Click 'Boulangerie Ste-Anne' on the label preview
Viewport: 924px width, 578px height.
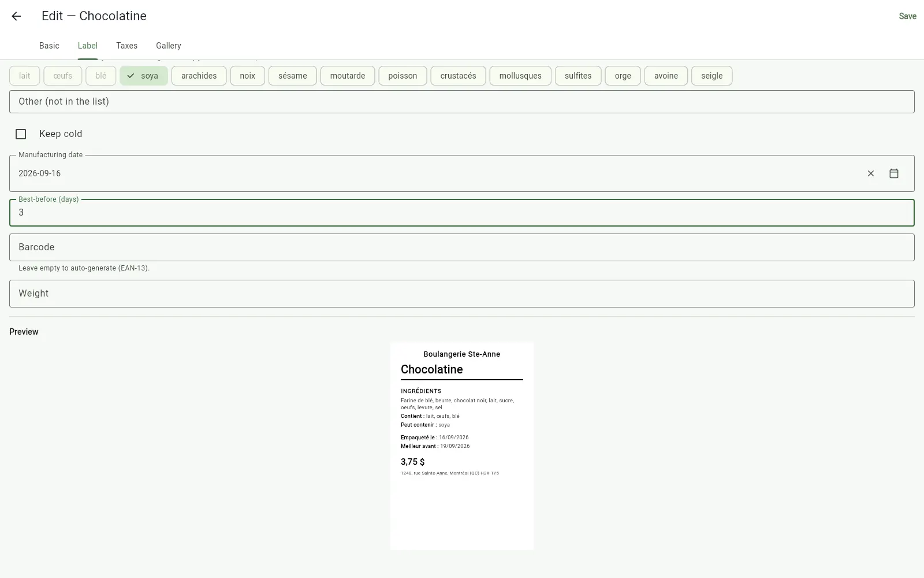[x=462, y=354]
